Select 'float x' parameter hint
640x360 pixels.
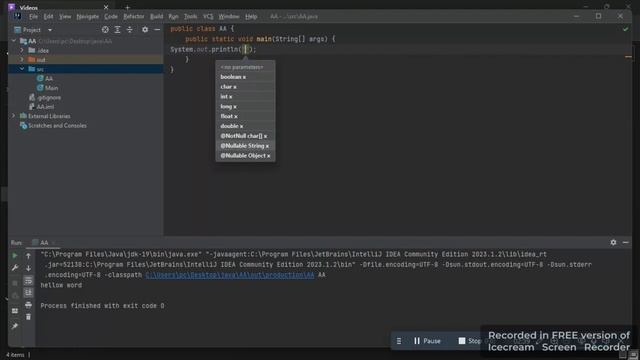245,116
